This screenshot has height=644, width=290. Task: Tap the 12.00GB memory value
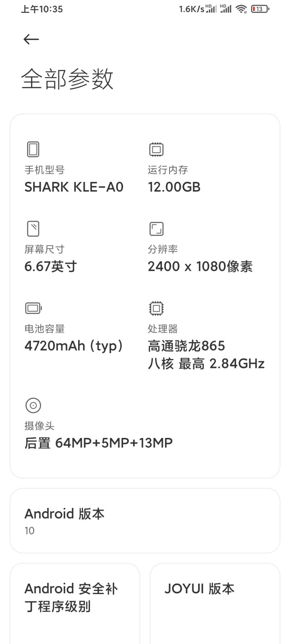[174, 187]
